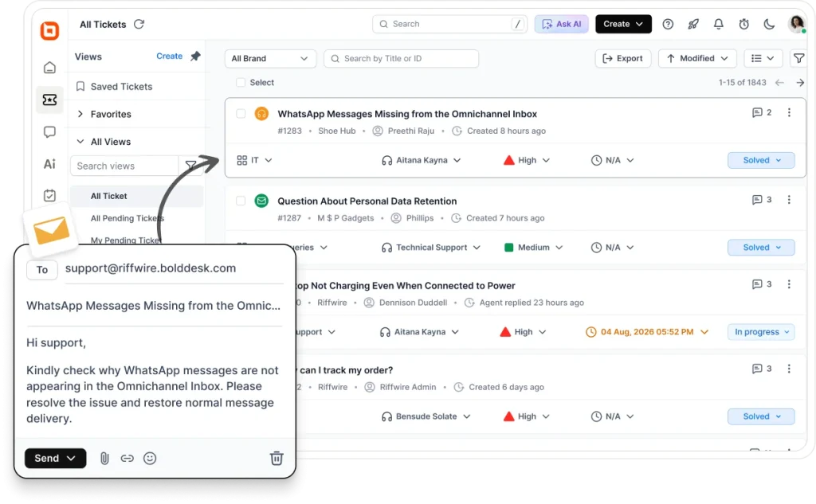The width and height of the screenshot is (816, 504).
Task: Change the Medium priority dropdown
Action: click(x=533, y=248)
